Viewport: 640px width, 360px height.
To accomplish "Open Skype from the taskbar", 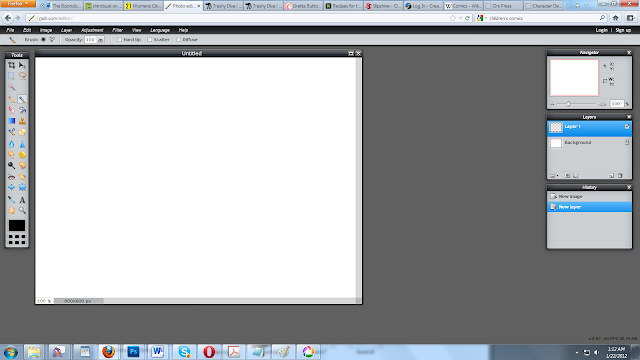I will (x=184, y=351).
